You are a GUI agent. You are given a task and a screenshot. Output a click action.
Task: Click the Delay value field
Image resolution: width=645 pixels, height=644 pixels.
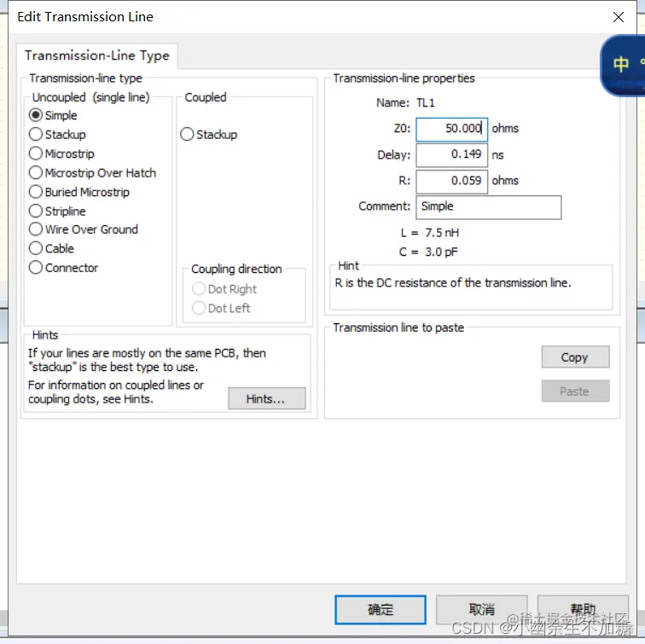point(451,155)
